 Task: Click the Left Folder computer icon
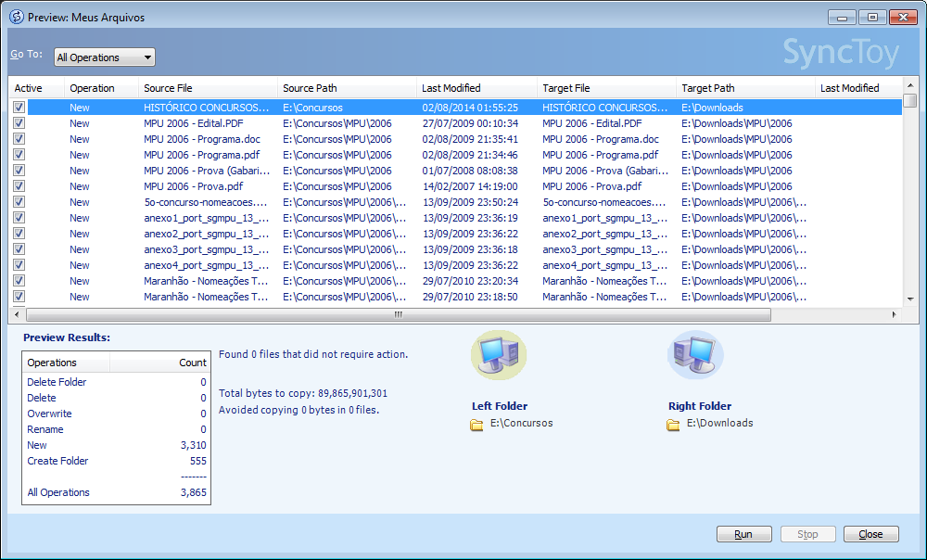pos(499,355)
